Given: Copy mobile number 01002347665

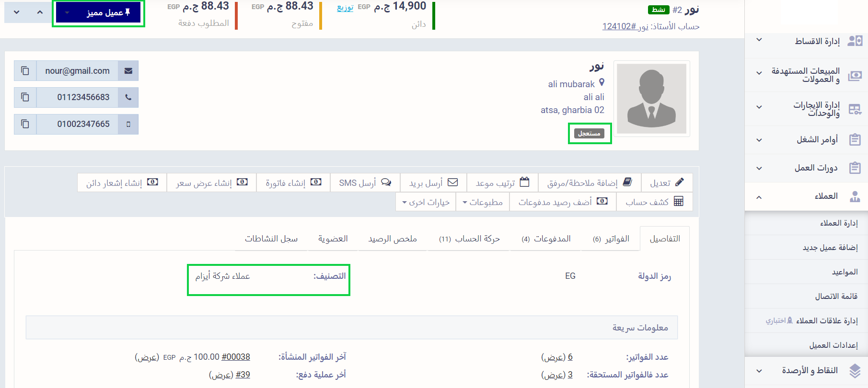Looking at the screenshot, I should [25, 124].
